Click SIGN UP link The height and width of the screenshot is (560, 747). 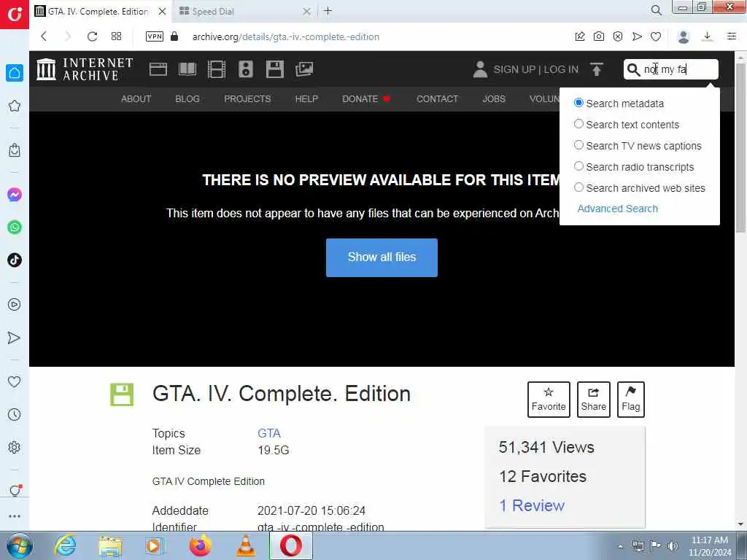coord(514,69)
